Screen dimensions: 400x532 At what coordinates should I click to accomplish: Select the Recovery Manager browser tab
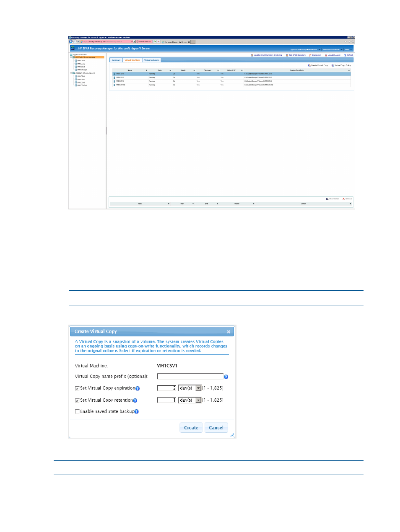(176, 42)
